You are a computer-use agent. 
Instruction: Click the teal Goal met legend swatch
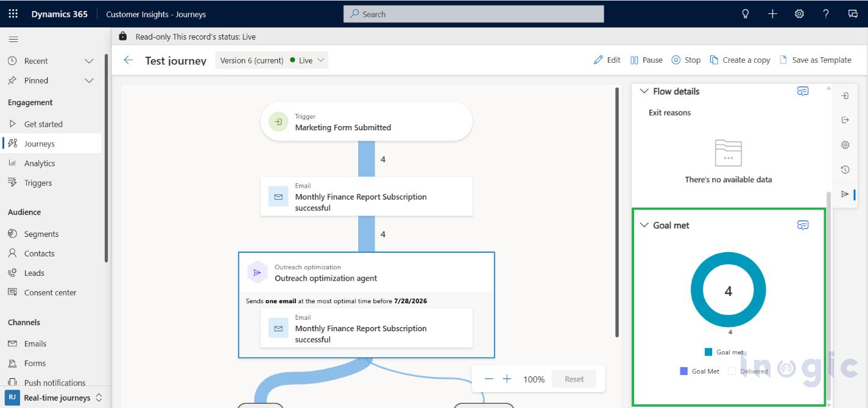708,352
